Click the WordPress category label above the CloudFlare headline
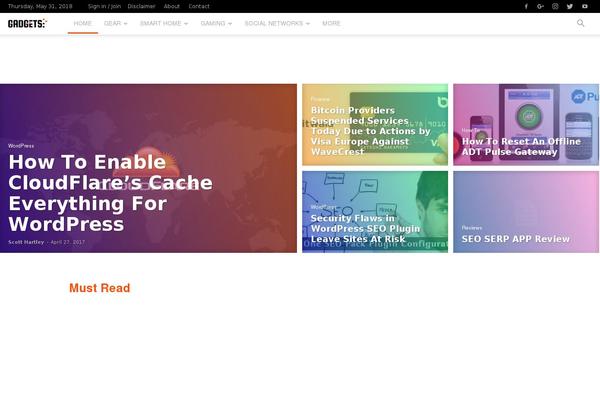The width and height of the screenshot is (600, 400). [21, 145]
